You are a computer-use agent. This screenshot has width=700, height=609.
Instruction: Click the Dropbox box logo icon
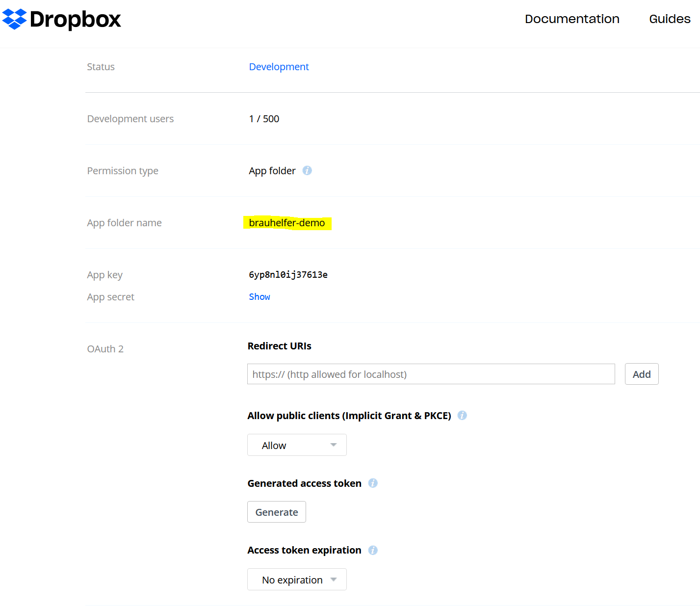14,19
